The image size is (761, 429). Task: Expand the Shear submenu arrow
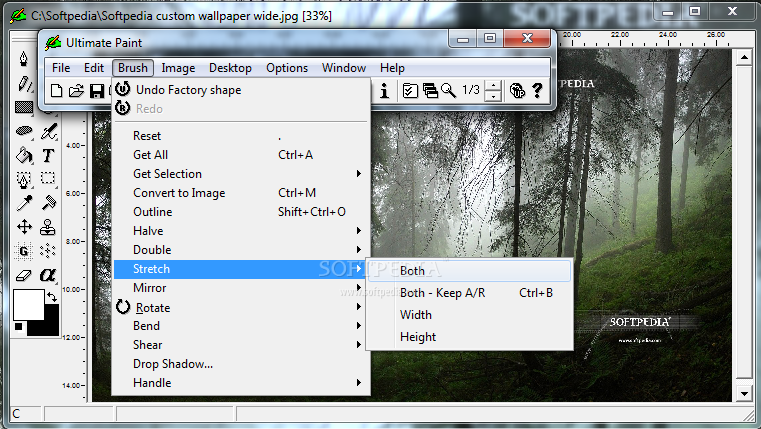tap(359, 345)
